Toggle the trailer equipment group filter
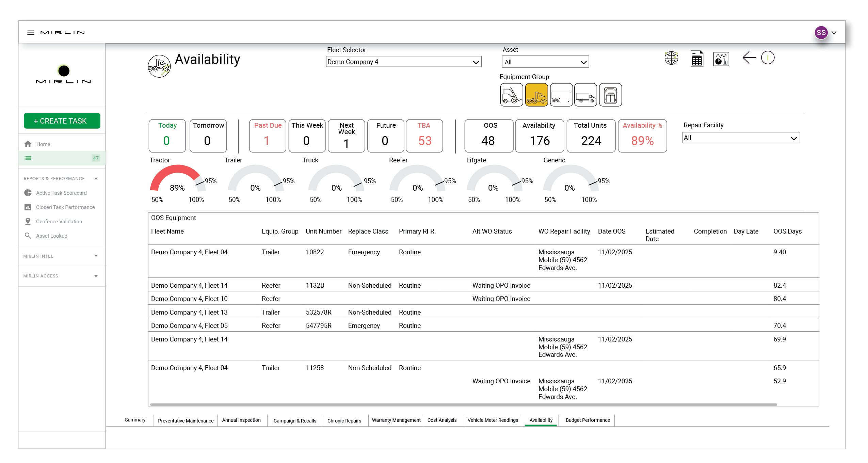This screenshot has height=463, width=868. point(561,95)
